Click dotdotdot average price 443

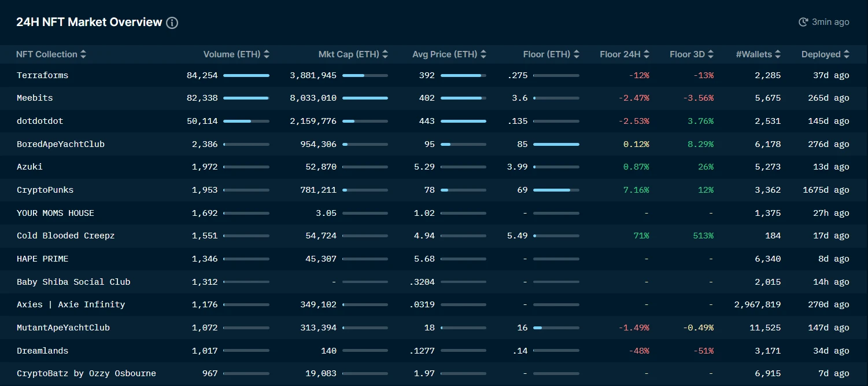(427, 121)
